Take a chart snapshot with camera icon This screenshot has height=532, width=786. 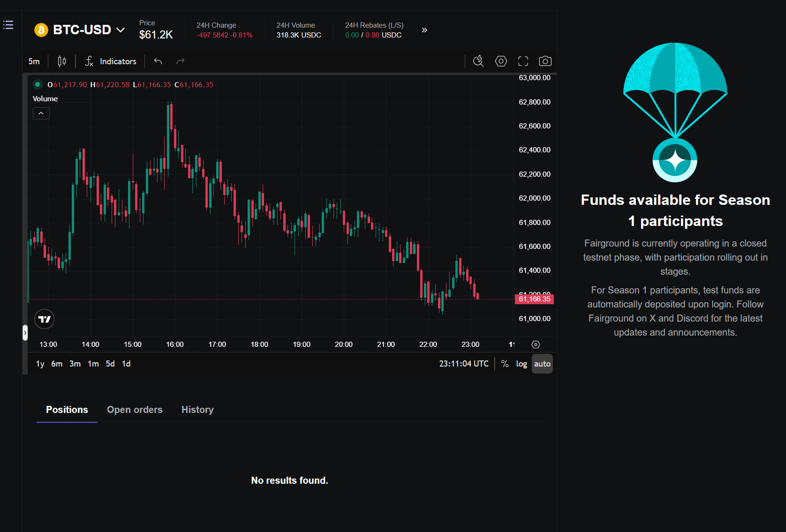545,61
